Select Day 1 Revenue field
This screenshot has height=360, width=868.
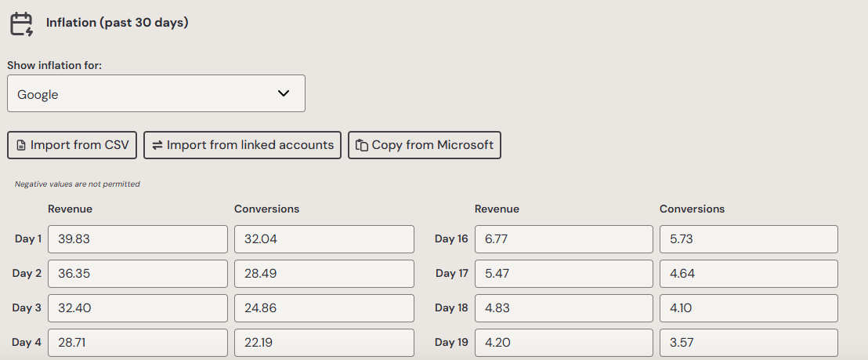tap(138, 239)
